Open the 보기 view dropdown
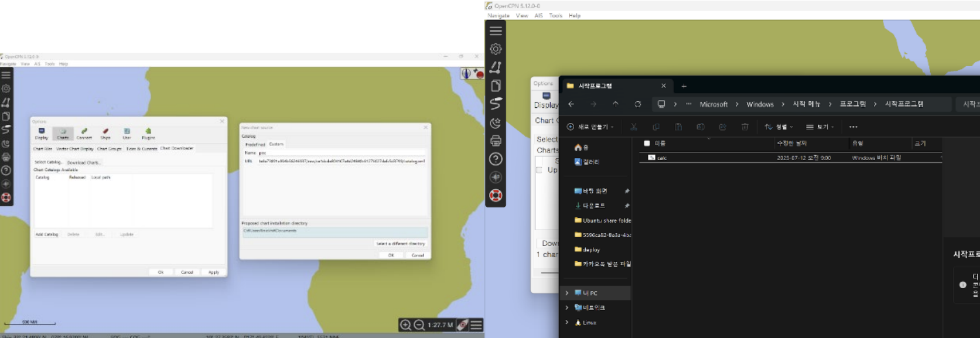The width and height of the screenshot is (980, 338). coord(819,127)
